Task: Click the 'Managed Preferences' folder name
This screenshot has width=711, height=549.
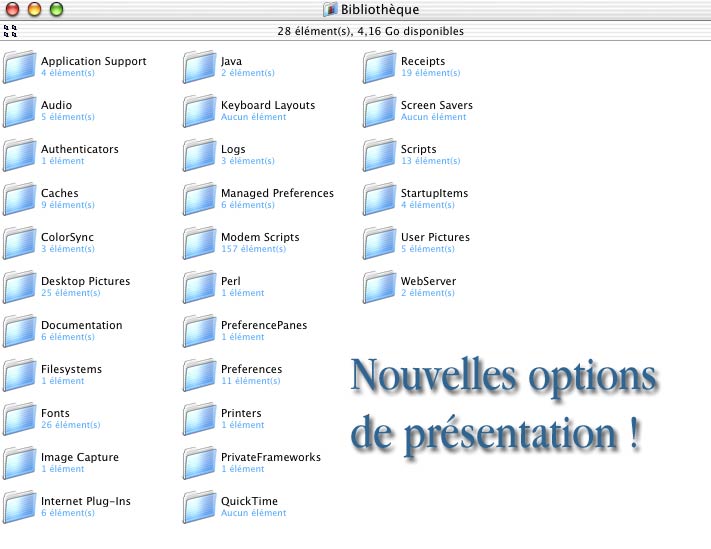Action: tap(278, 193)
